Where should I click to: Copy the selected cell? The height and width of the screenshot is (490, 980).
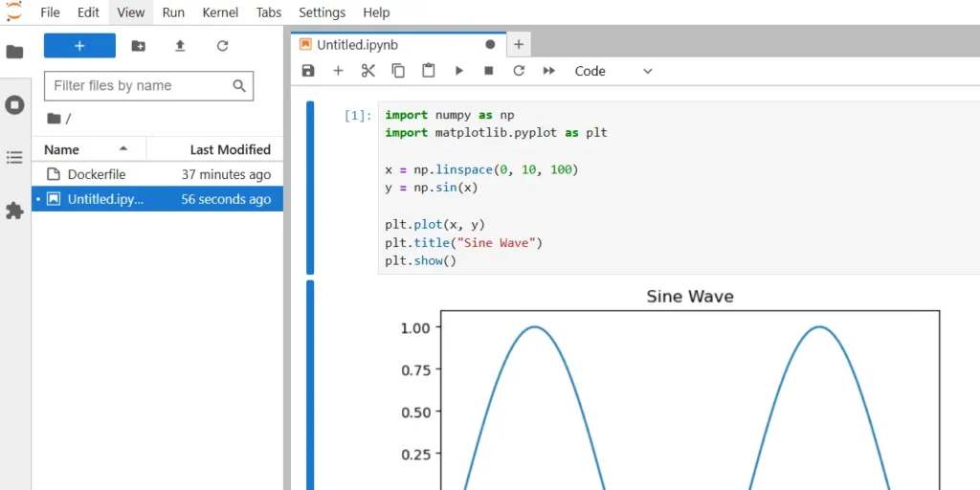tap(398, 71)
